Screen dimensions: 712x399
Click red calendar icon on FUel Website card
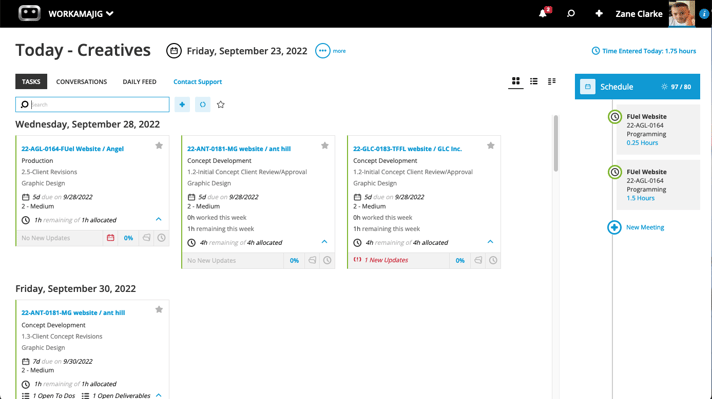point(110,238)
